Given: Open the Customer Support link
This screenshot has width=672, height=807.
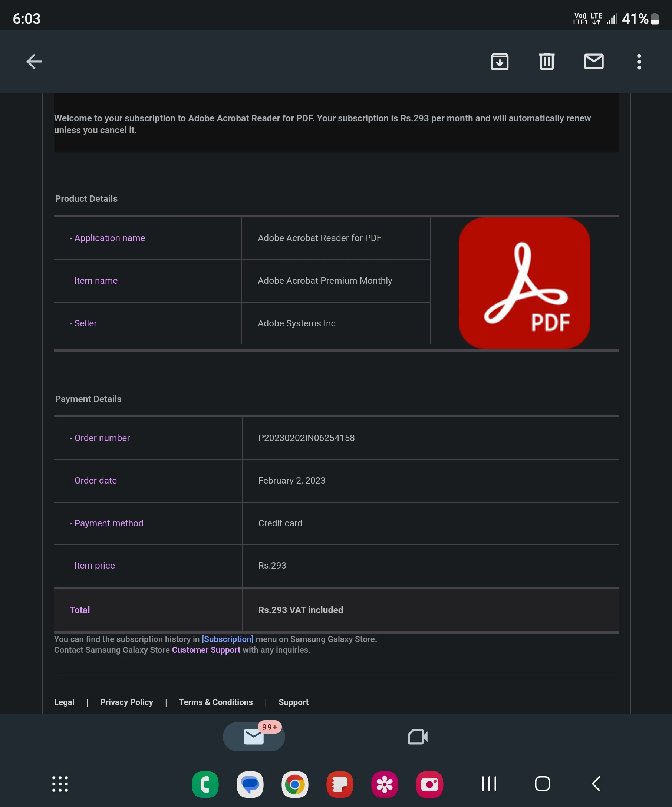Looking at the screenshot, I should click(x=206, y=649).
